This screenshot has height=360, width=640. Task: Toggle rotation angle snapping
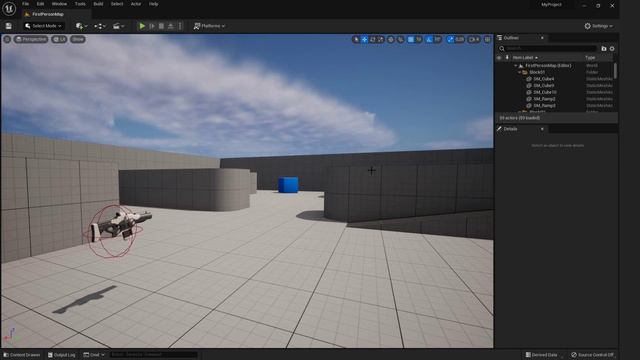pyautogui.click(x=429, y=39)
